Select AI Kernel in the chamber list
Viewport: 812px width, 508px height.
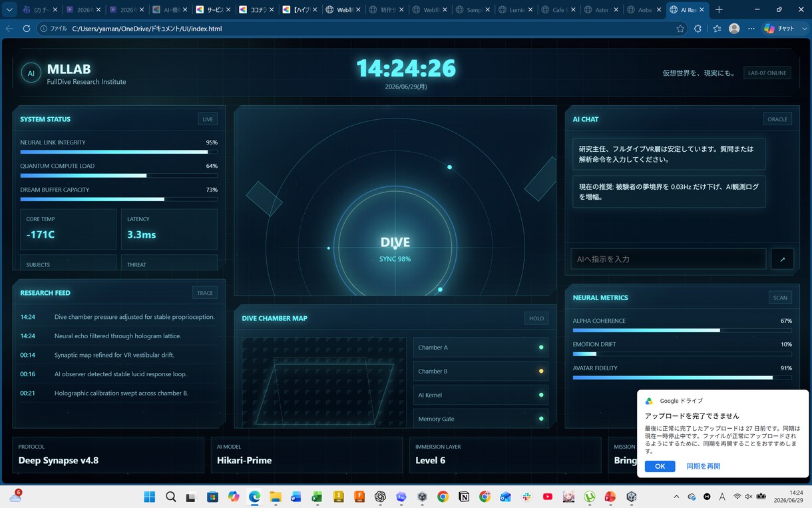click(481, 395)
